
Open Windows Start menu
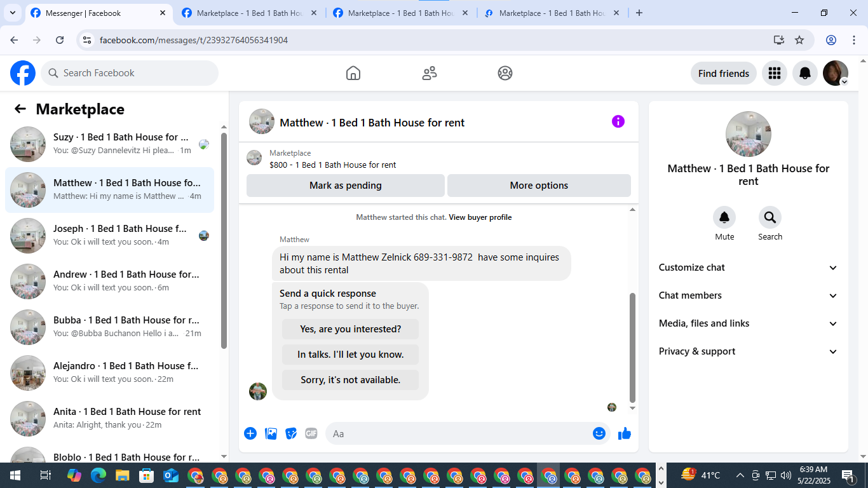(x=15, y=475)
